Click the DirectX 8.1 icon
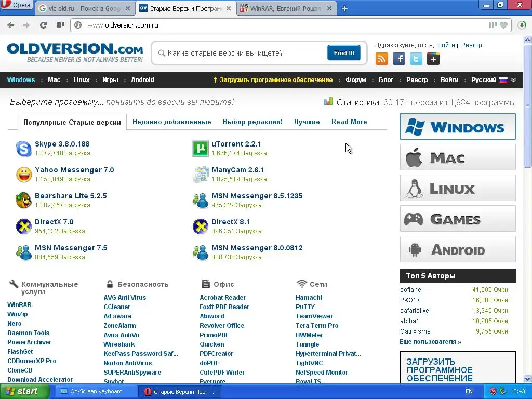This screenshot has width=532, height=399. 201,227
